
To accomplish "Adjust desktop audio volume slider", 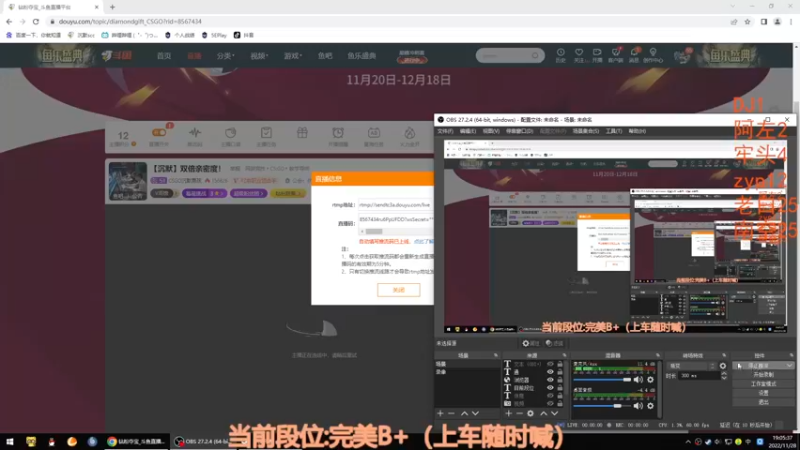I will (603, 406).
